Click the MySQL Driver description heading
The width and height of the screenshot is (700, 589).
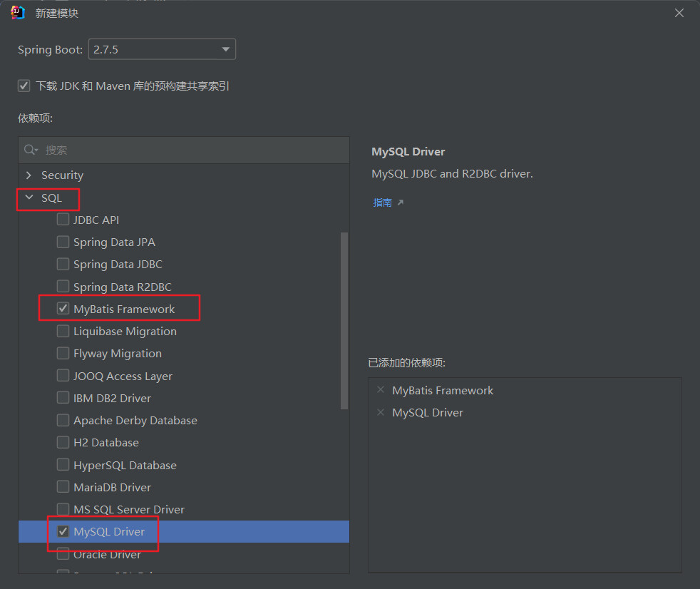(x=408, y=151)
